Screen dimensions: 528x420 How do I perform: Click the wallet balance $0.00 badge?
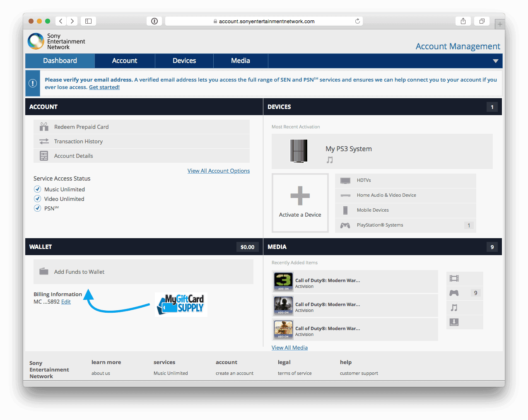point(248,247)
